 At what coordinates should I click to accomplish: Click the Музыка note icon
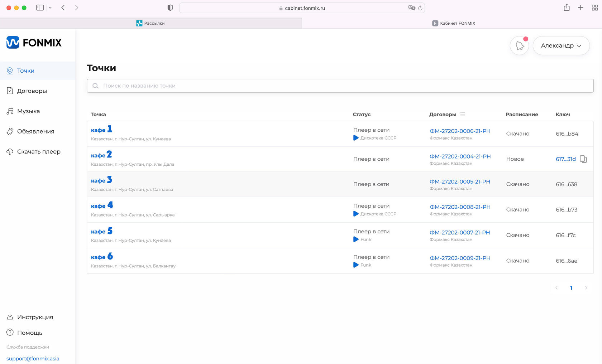[10, 111]
